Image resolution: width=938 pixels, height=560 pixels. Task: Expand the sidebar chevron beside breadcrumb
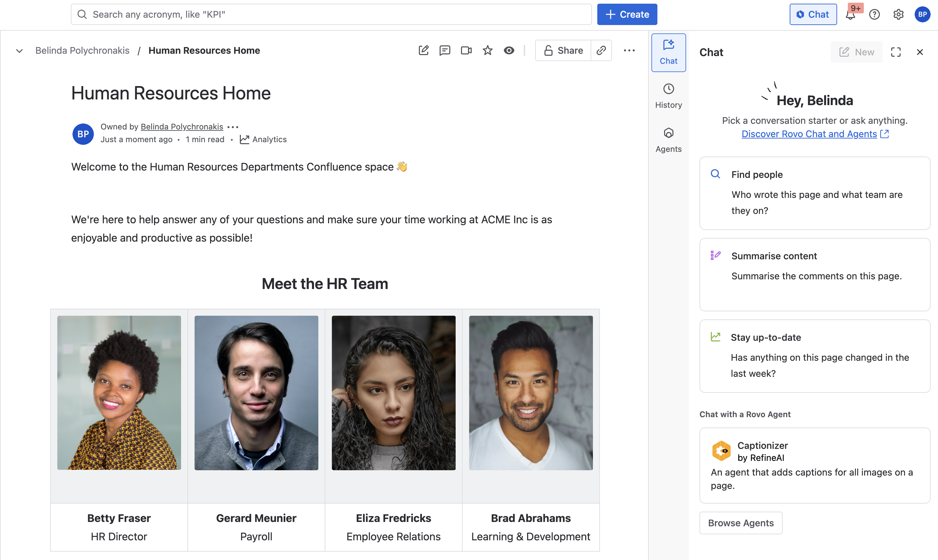tap(19, 51)
